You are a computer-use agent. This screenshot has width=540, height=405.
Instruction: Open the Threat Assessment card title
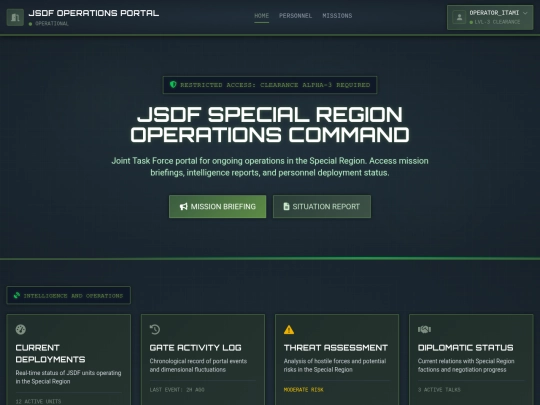point(336,348)
